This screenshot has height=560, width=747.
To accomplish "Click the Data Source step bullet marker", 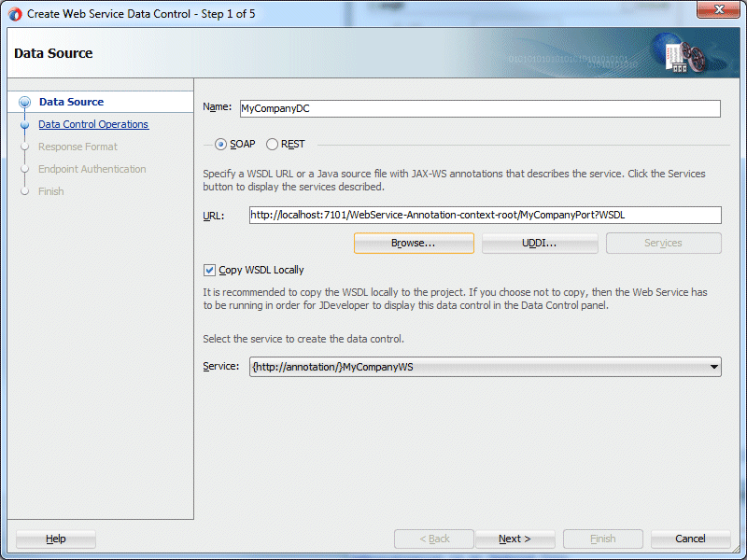I will [25, 102].
